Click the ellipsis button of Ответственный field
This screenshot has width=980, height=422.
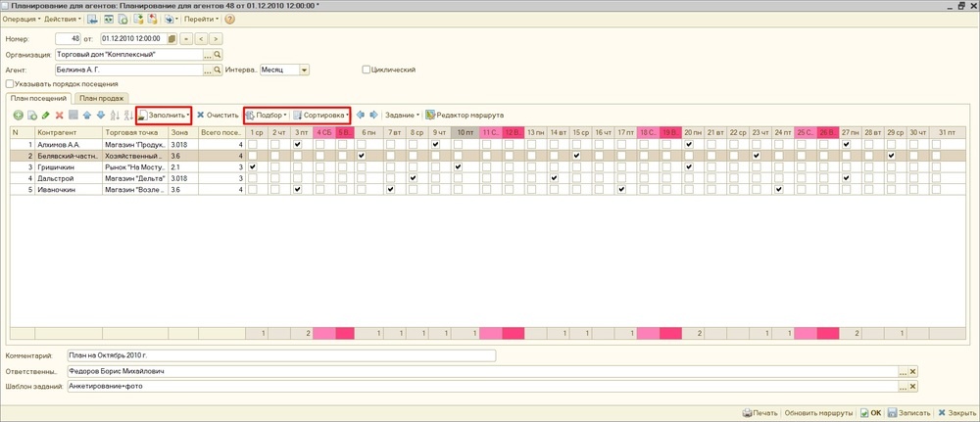[x=904, y=371]
